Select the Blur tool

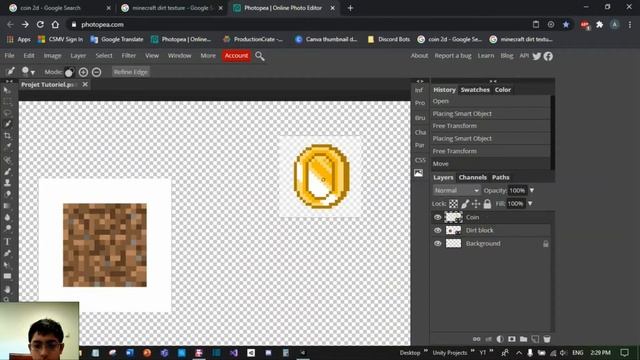tap(7, 218)
